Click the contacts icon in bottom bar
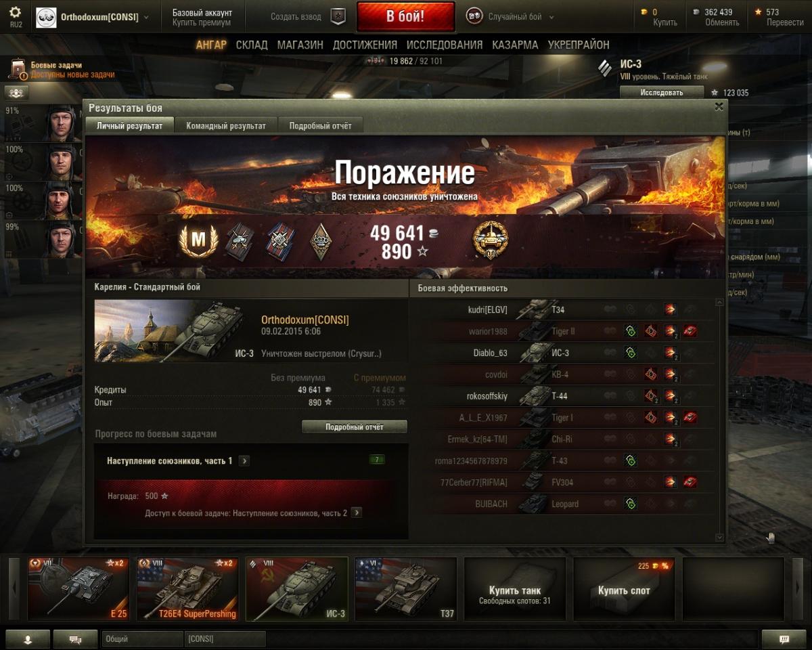 point(27,639)
